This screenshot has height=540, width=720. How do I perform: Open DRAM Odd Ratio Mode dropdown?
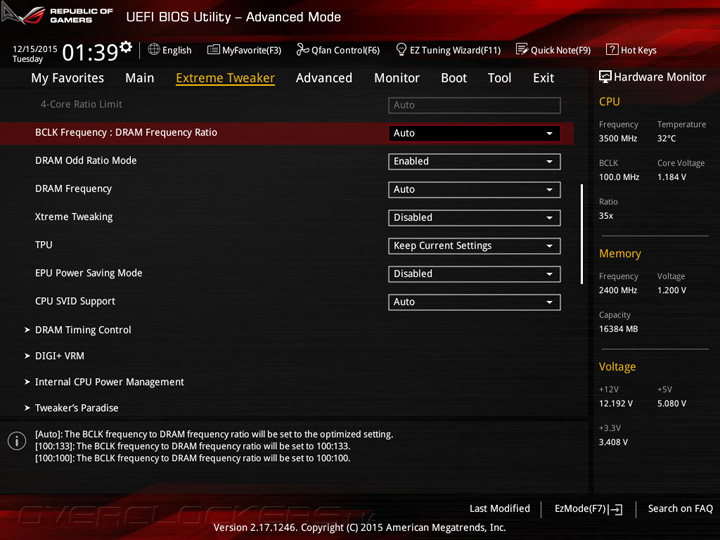(x=474, y=162)
